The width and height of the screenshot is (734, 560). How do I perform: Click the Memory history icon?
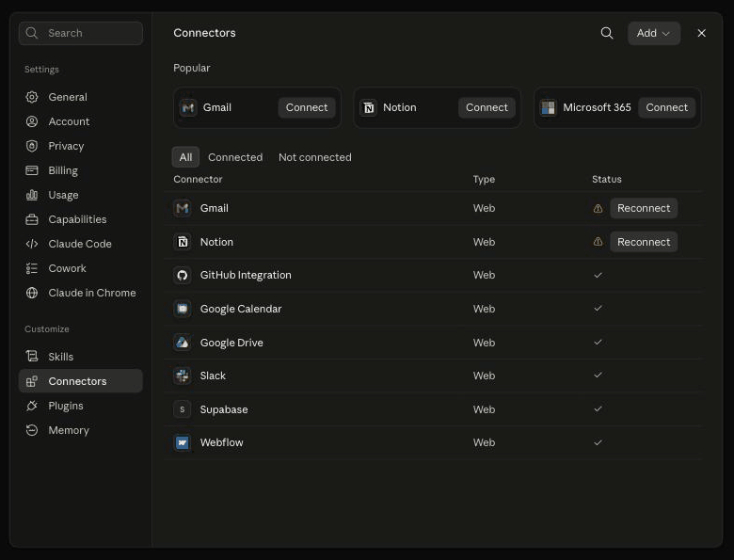(32, 430)
